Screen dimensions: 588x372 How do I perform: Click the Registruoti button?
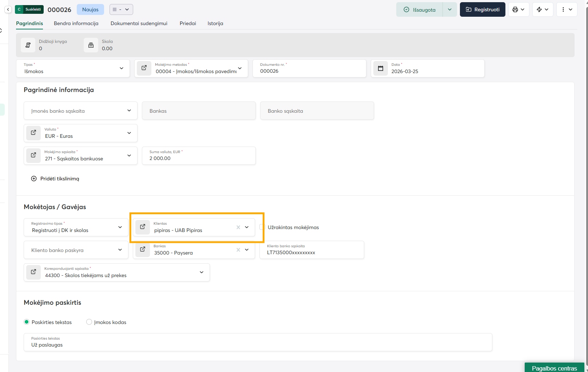coord(482,9)
